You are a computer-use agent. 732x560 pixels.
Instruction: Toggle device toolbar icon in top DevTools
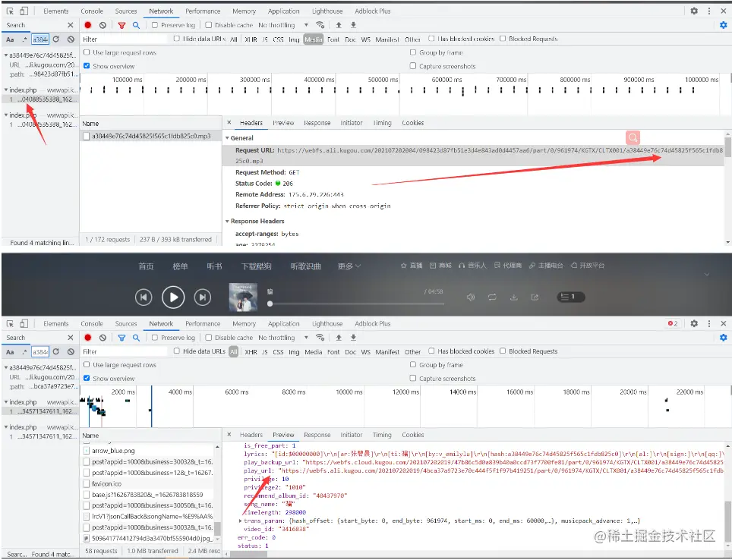point(24,11)
